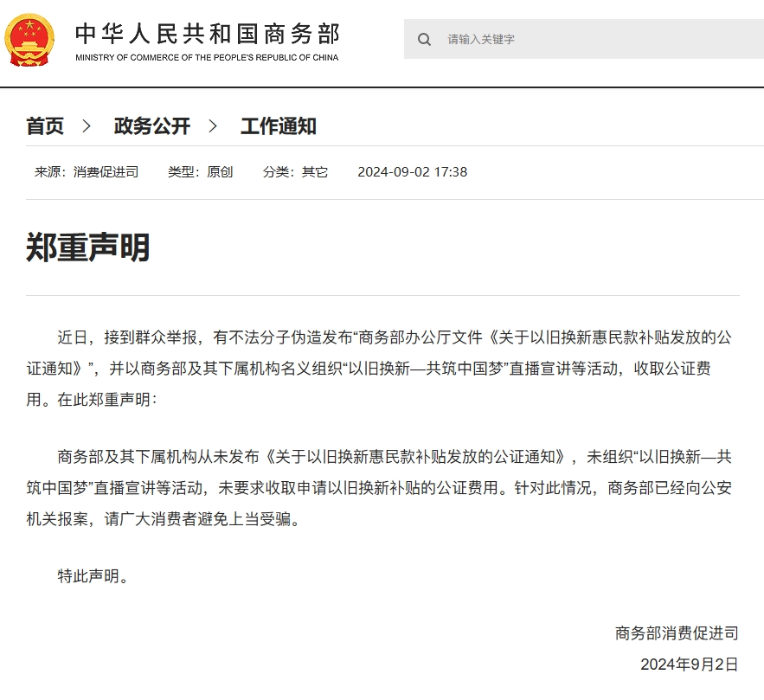
Task: Click the search magnifier icon
Action: pyautogui.click(x=424, y=39)
